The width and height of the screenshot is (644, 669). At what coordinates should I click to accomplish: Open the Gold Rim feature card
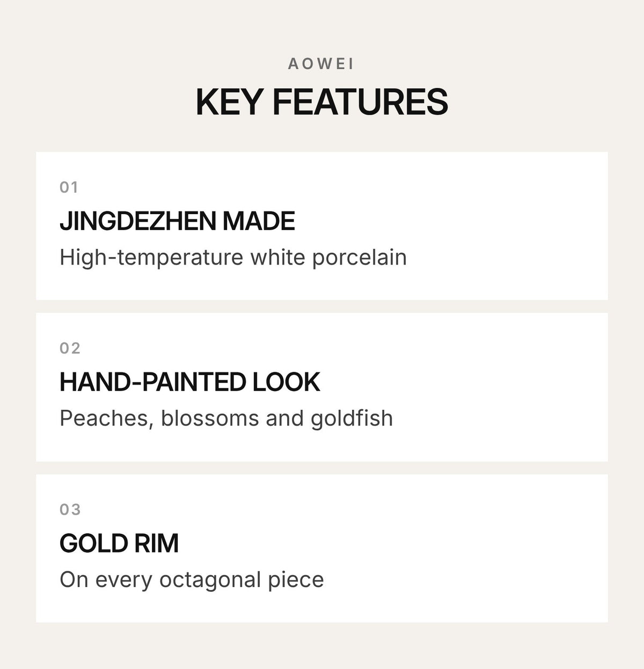point(322,548)
